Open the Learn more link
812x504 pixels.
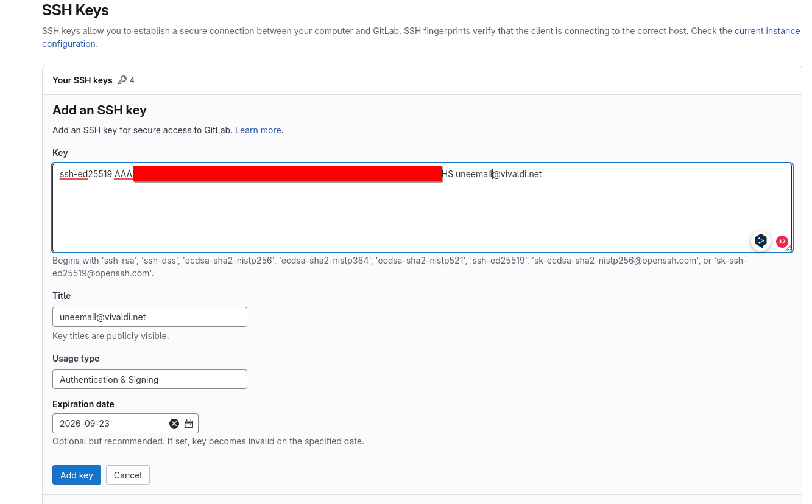coord(258,130)
